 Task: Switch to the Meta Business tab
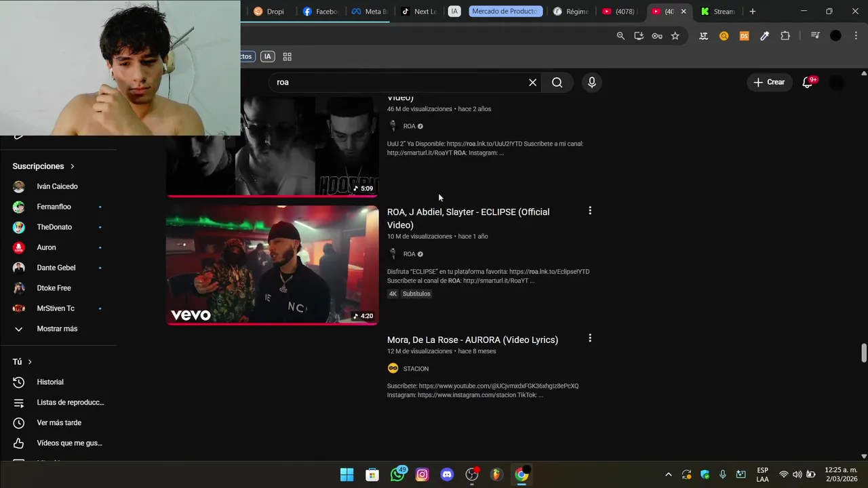point(370,12)
